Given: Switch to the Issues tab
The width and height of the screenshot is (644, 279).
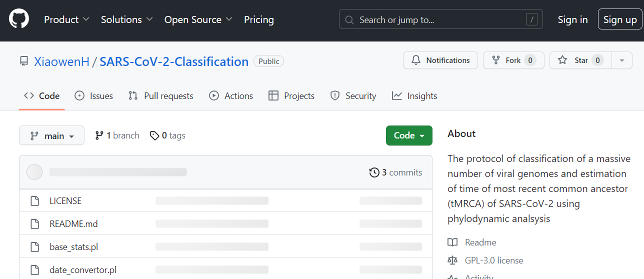Looking at the screenshot, I should tap(93, 95).
